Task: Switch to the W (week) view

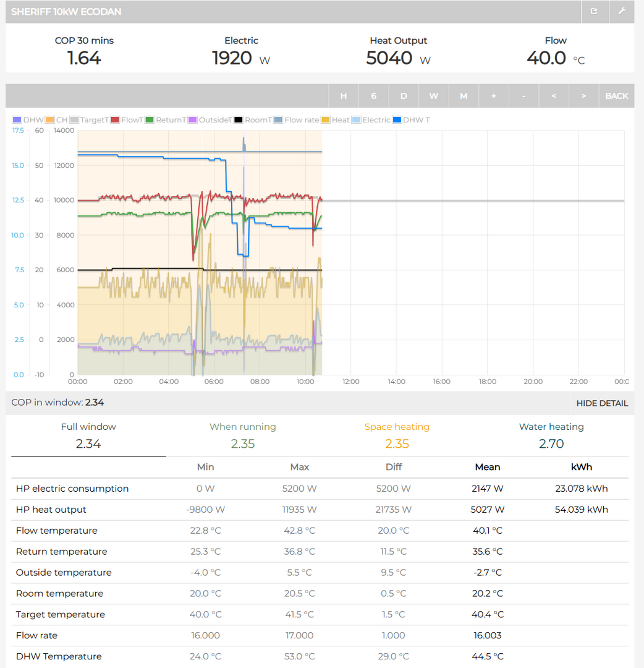Action: pos(434,96)
